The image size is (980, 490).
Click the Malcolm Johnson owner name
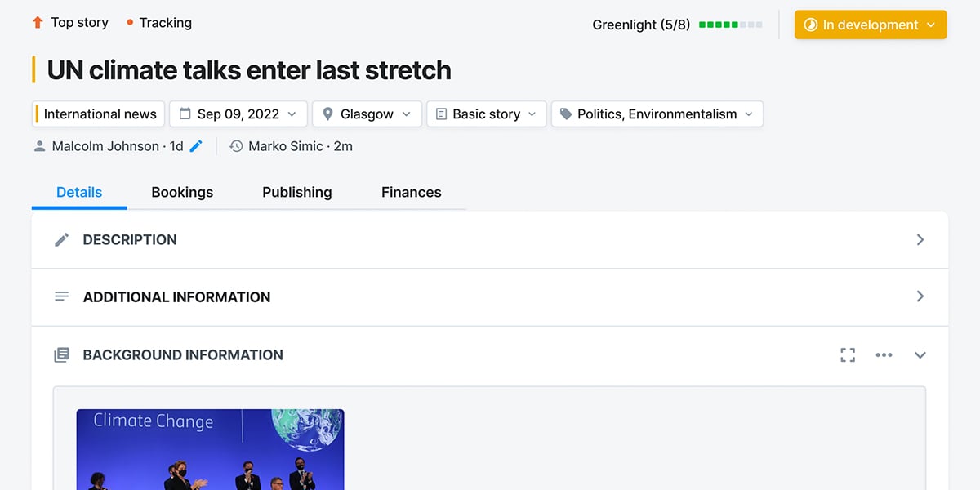click(x=105, y=146)
